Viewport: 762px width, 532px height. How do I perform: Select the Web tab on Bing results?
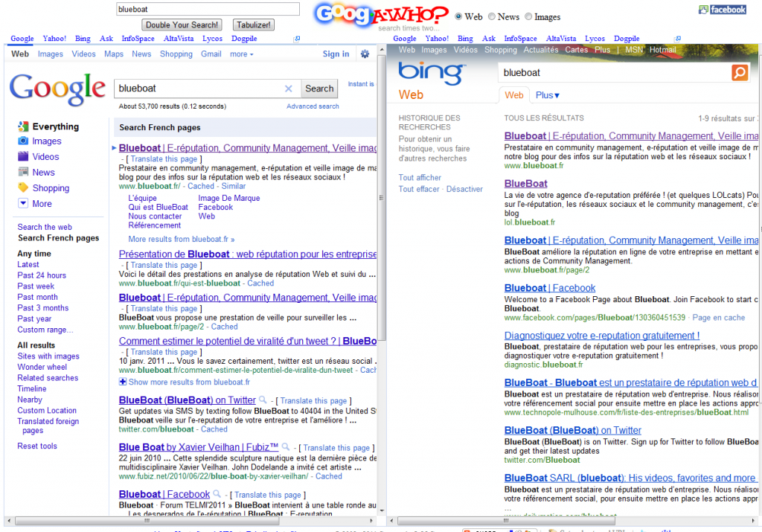pyautogui.click(x=514, y=94)
